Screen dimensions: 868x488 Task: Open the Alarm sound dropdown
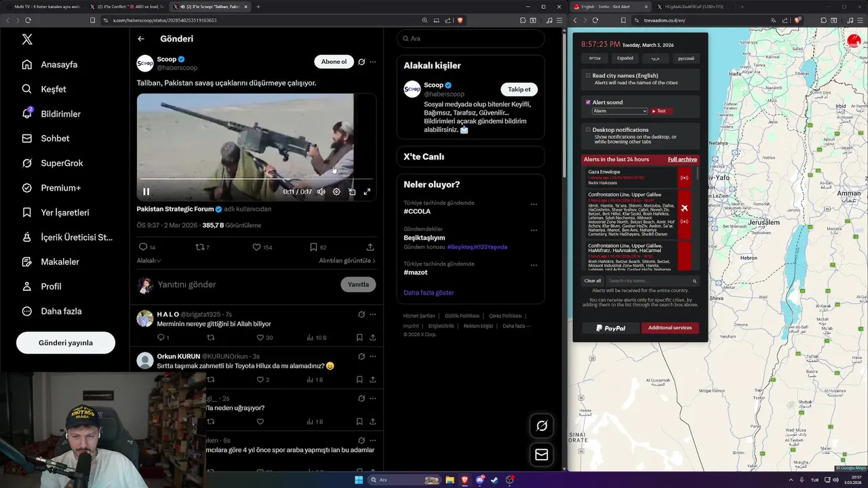point(620,110)
